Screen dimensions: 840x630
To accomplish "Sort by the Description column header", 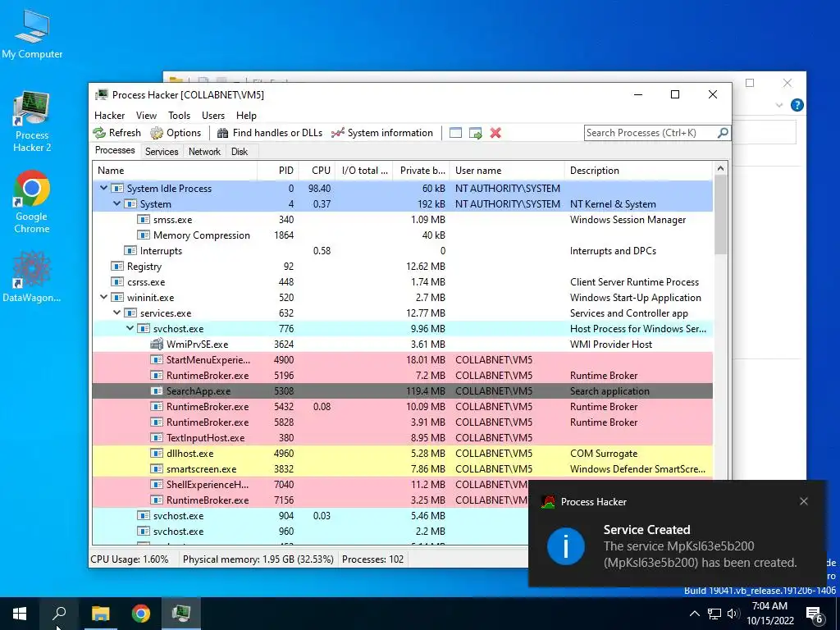I will pyautogui.click(x=638, y=171).
